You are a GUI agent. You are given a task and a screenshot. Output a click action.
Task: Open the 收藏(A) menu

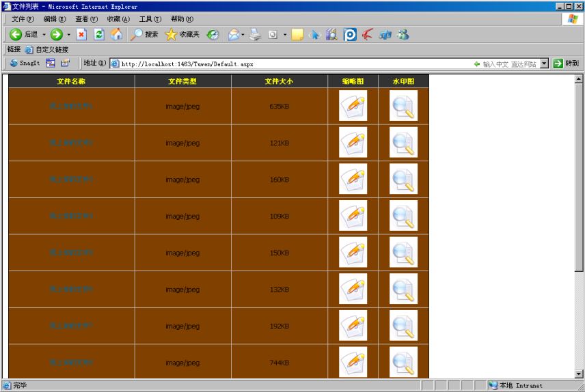[x=118, y=18]
